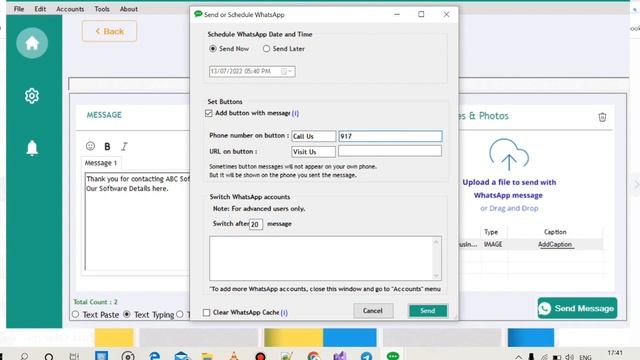
Task: Click the Caption column header
Action: tap(555, 231)
